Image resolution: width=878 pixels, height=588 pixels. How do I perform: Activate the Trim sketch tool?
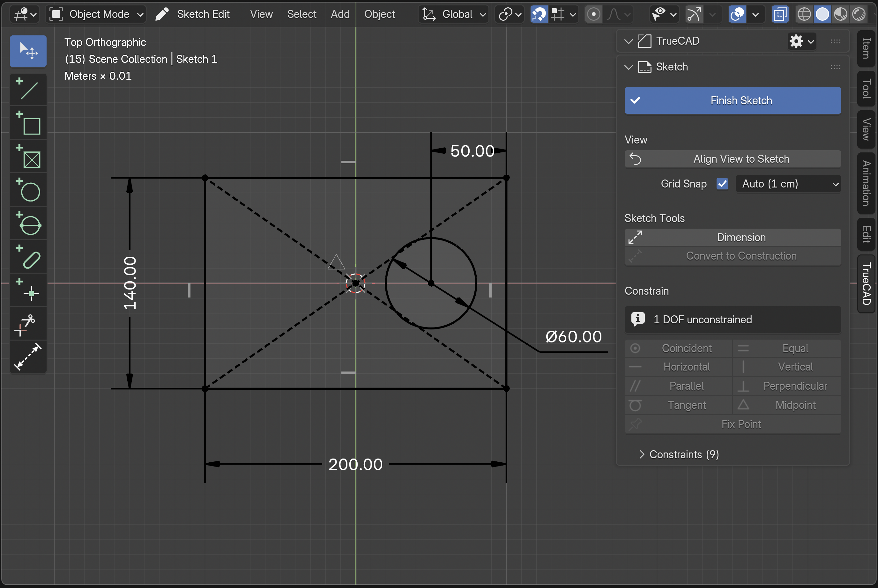click(28, 324)
